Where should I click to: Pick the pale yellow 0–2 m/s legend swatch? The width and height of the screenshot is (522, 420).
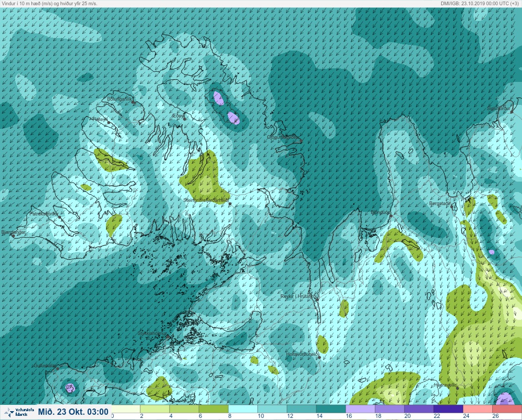[x=126, y=409]
